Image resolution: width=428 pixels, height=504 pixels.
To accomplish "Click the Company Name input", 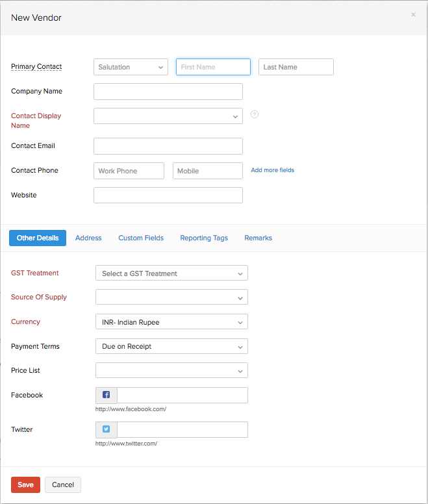I will click(168, 92).
